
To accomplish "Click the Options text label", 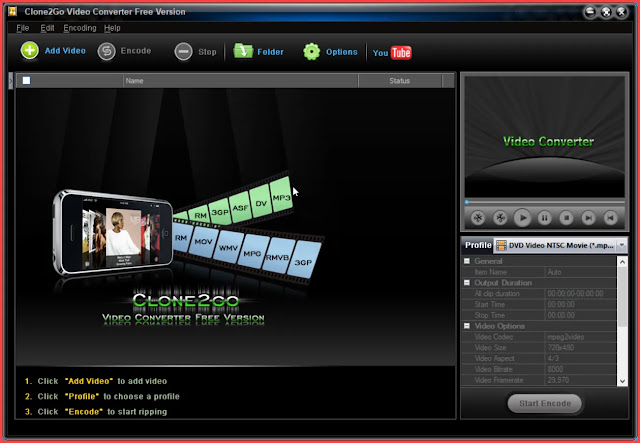I will 342,52.
